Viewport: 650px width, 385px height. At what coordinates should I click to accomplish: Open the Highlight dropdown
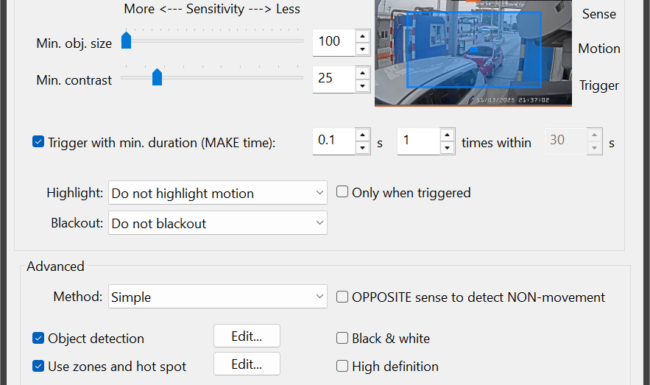(218, 193)
